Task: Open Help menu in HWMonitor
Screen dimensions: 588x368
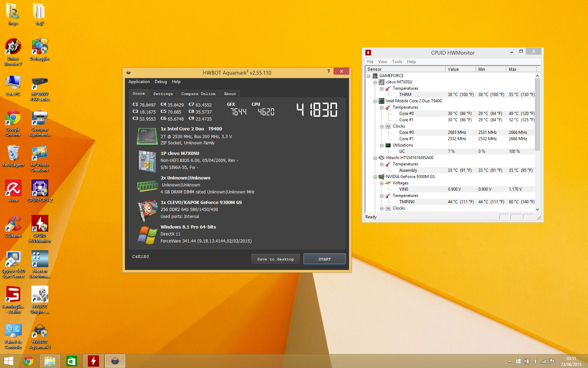Action: [411, 62]
